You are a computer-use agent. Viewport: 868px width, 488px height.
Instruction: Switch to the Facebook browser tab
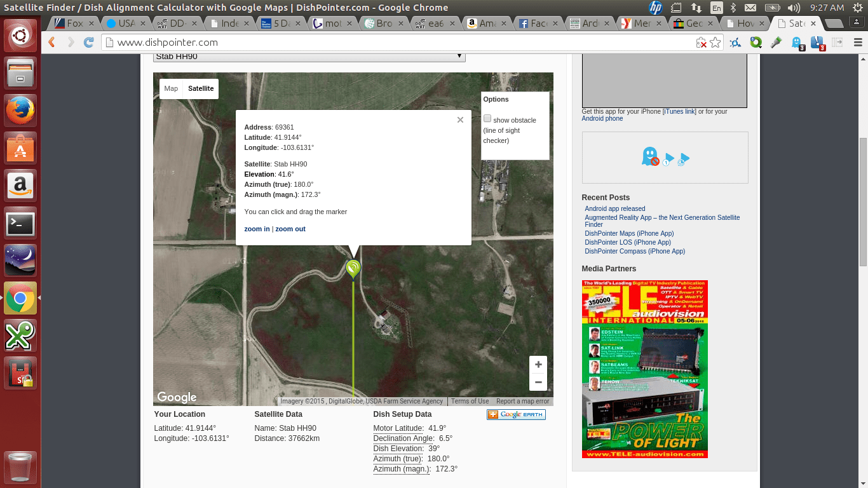pyautogui.click(x=539, y=24)
